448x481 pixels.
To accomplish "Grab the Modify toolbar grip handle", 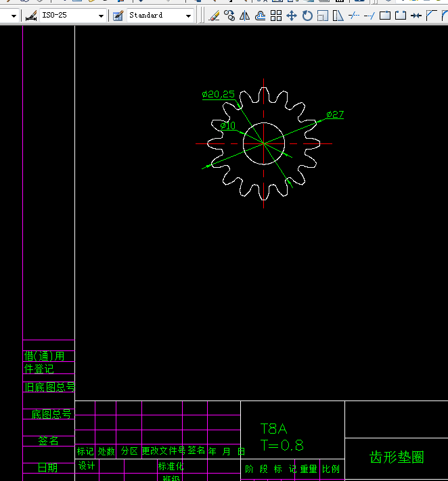I will [202, 16].
